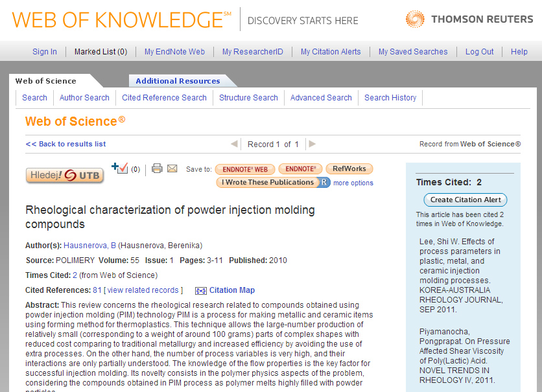Click Create Citation Alert button
The height and width of the screenshot is (392, 542).
465,200
